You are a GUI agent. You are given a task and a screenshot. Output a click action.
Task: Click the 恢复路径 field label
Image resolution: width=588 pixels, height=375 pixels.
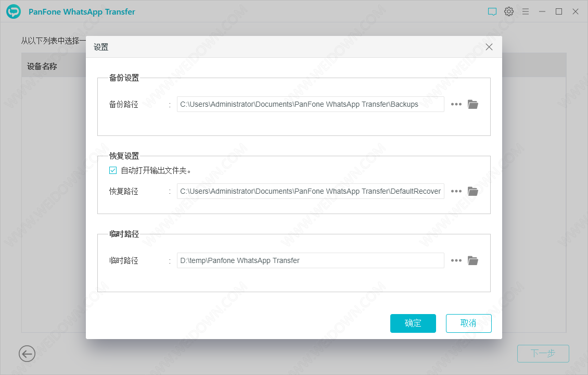(x=124, y=191)
